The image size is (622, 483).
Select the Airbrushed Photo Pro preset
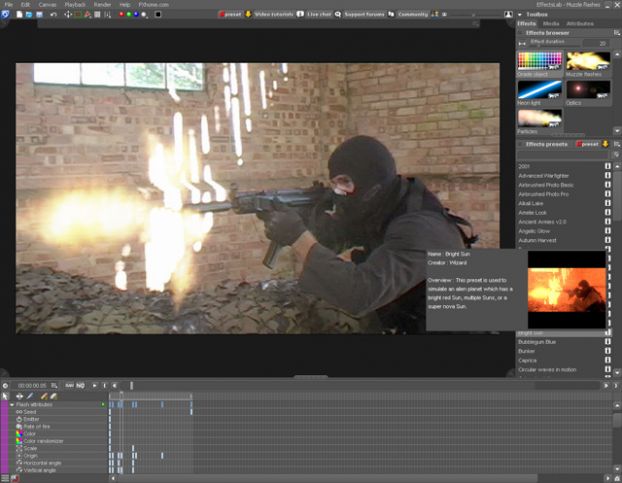[x=543, y=194]
